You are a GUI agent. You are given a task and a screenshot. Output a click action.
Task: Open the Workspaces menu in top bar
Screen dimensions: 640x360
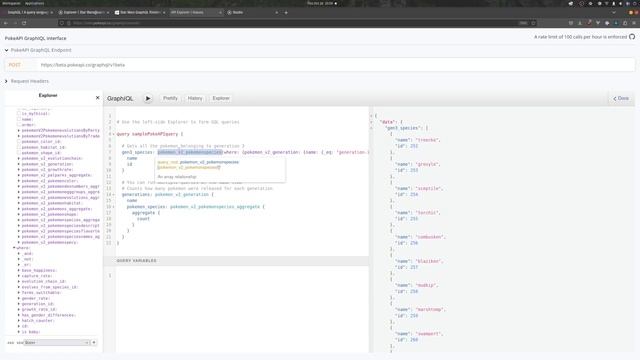pyautogui.click(x=11, y=3)
